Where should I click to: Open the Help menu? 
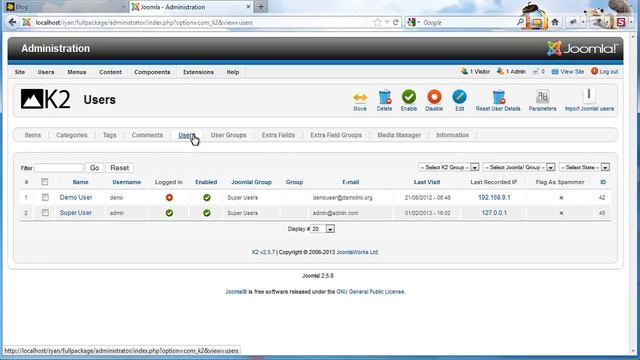[233, 72]
